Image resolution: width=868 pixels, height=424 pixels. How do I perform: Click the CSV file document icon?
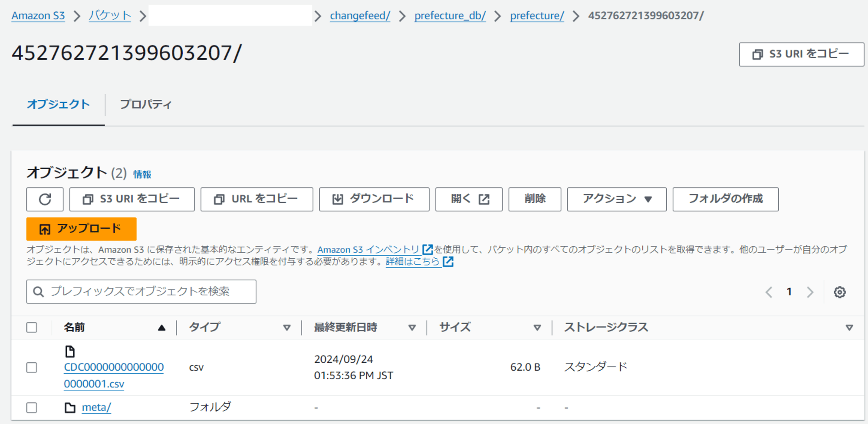click(x=70, y=351)
